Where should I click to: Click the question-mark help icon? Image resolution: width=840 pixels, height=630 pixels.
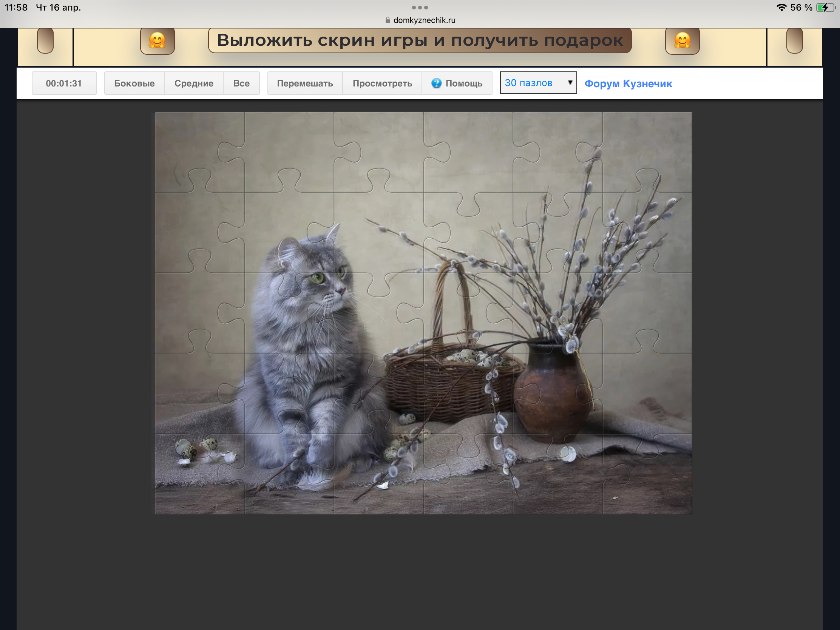[x=436, y=83]
